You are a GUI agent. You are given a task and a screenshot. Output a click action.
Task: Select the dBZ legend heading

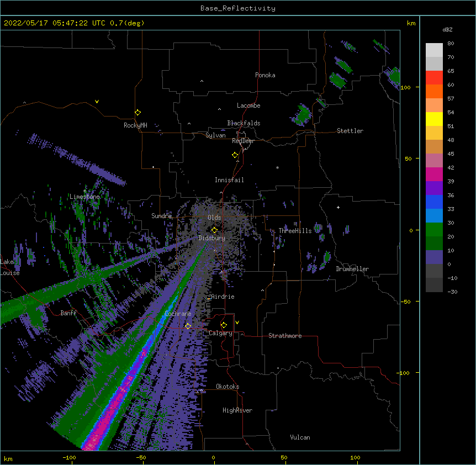point(447,29)
